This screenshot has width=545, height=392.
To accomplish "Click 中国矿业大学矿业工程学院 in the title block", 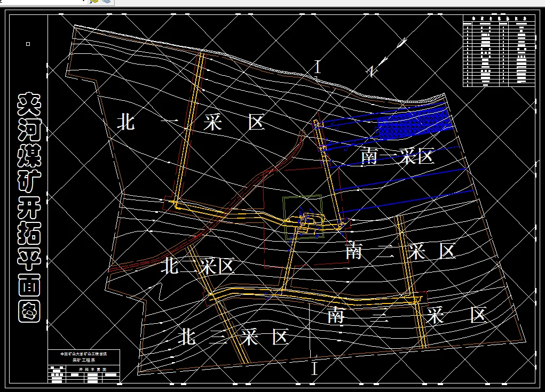I will pos(84,354).
